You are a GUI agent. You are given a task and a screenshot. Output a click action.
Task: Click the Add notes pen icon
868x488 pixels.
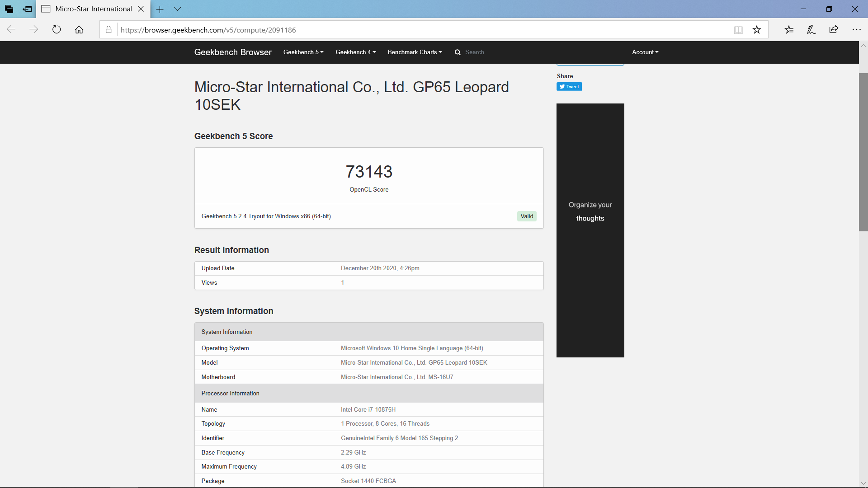click(x=811, y=30)
